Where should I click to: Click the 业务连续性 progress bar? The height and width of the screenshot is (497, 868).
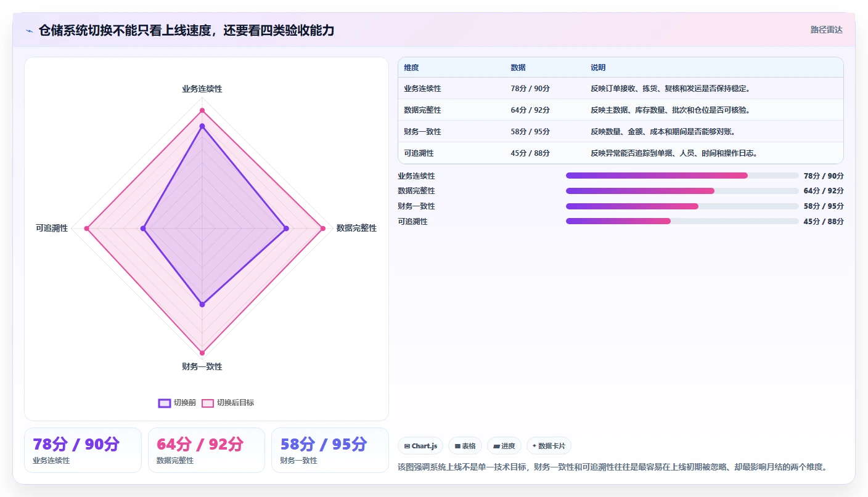(x=682, y=176)
